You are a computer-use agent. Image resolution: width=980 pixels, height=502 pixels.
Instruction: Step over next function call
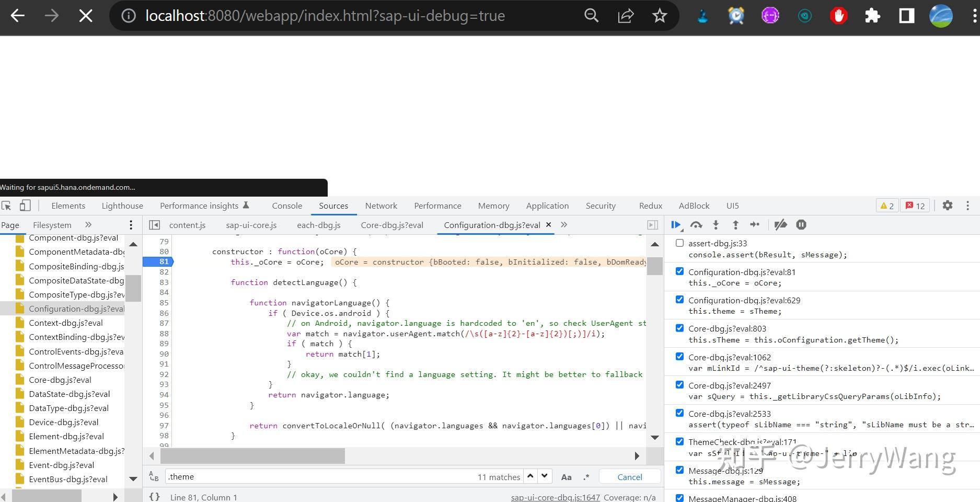click(x=696, y=225)
